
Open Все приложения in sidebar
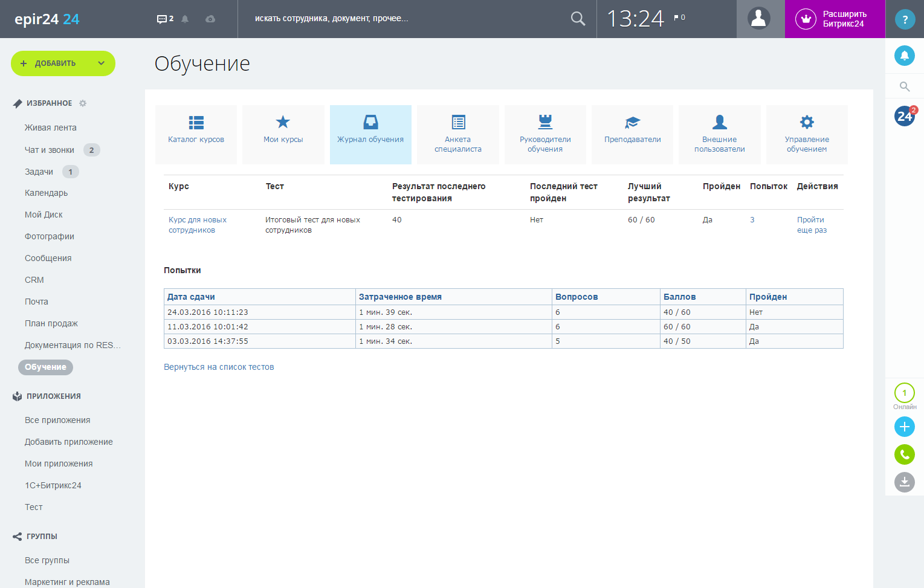tap(57, 420)
